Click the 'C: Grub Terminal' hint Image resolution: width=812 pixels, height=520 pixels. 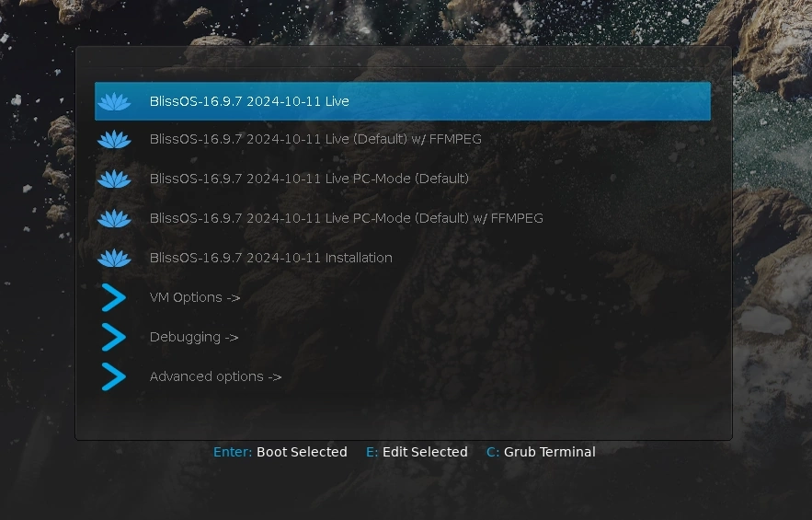(541, 452)
